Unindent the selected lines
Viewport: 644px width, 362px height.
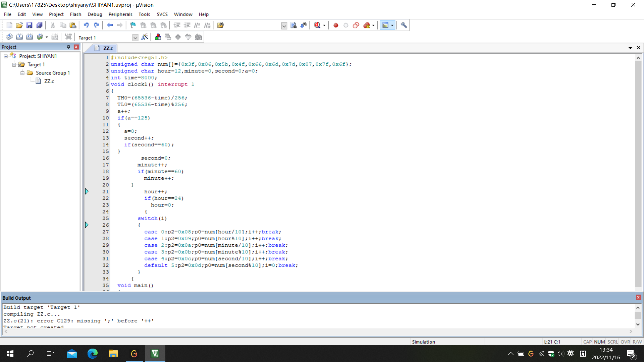[187, 25]
